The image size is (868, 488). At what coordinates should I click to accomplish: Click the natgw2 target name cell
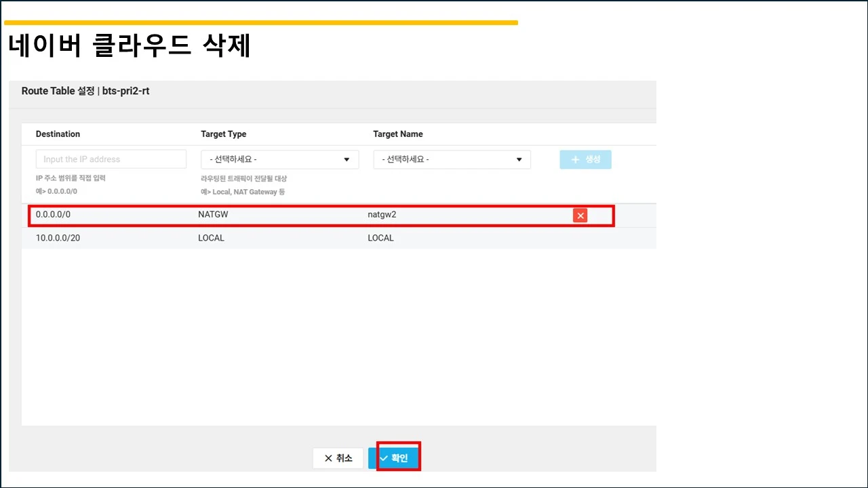pos(382,215)
